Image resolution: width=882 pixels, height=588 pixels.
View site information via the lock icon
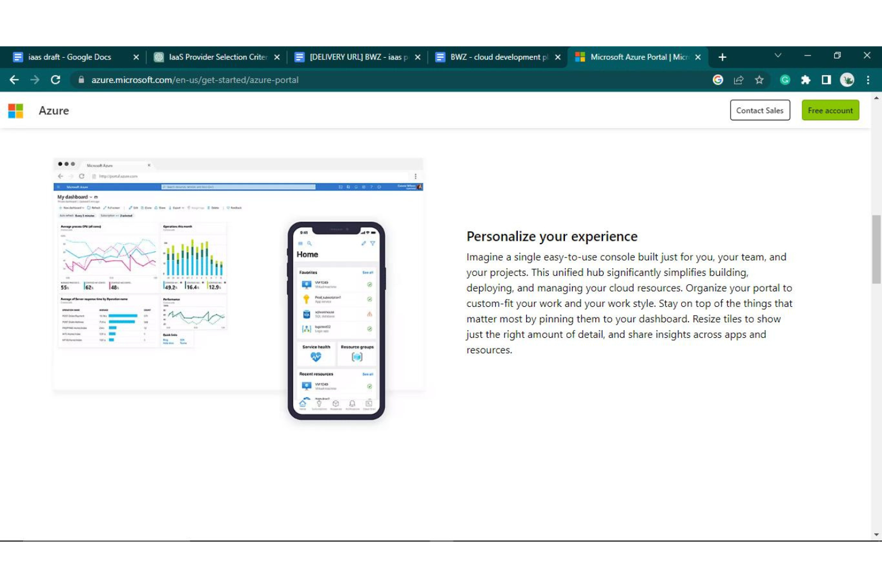80,79
